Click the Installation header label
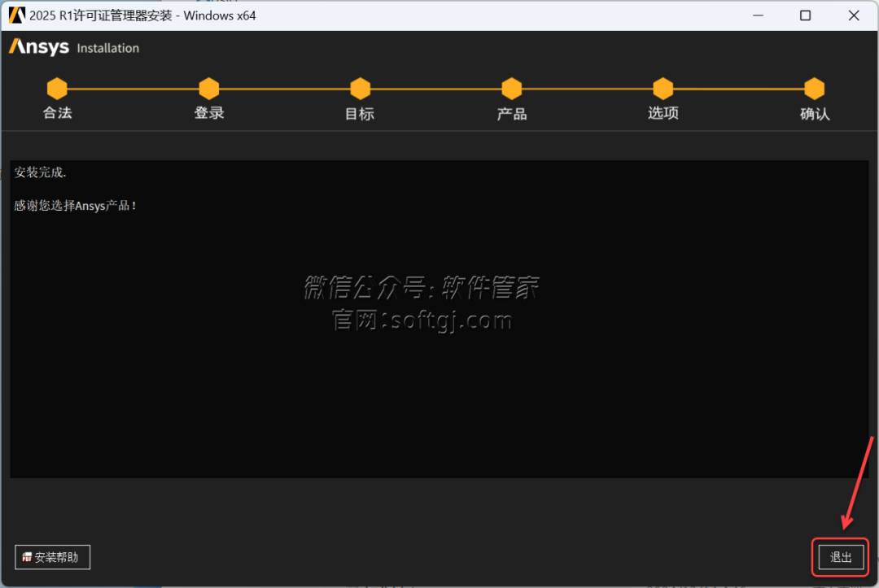The image size is (879, 588). [107, 48]
